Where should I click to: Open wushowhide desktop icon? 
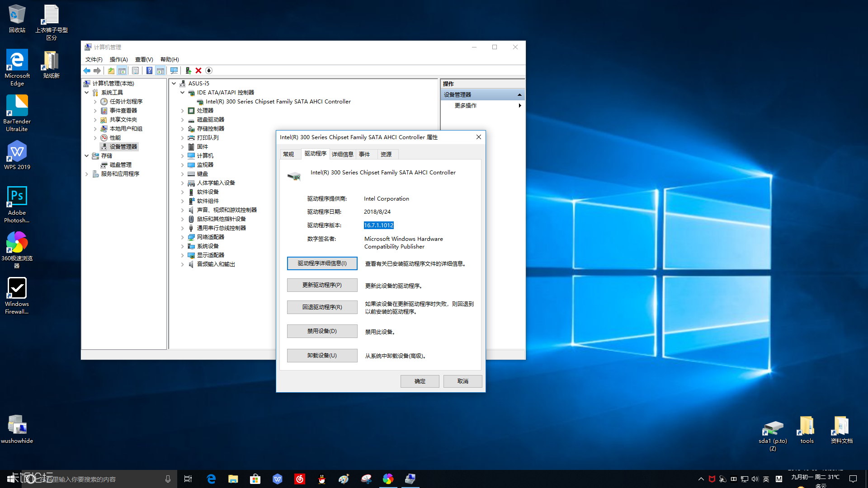[x=17, y=429]
